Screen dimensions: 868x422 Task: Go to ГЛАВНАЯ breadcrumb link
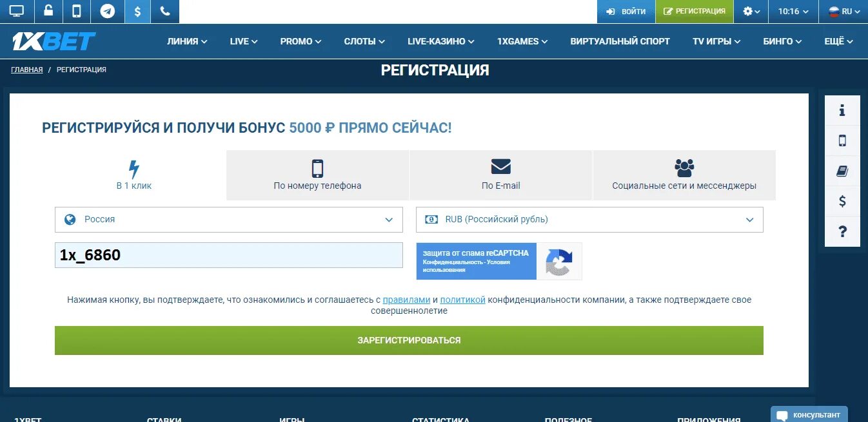26,70
